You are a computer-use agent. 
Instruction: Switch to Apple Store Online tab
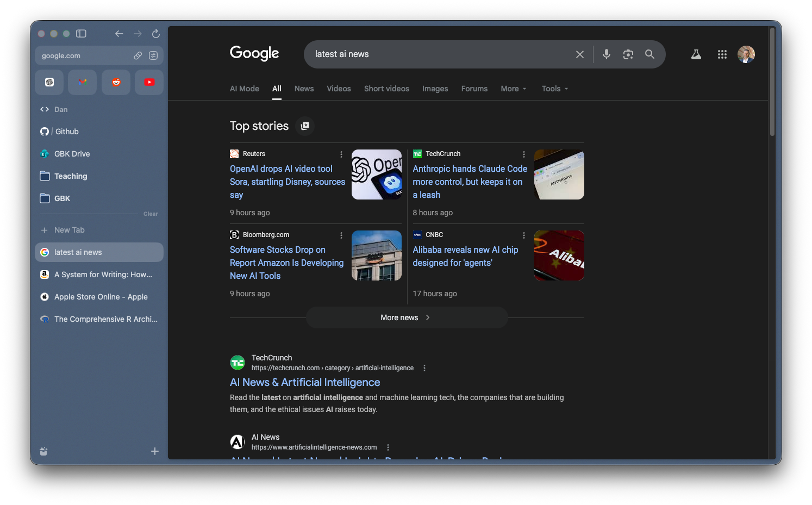pos(99,297)
